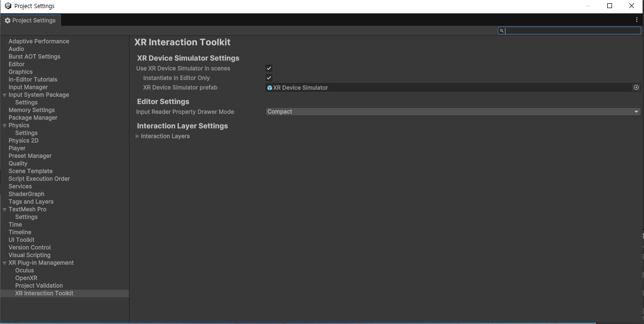644x324 pixels.
Task: Select XR Plug-in Management category
Action: coord(41,263)
